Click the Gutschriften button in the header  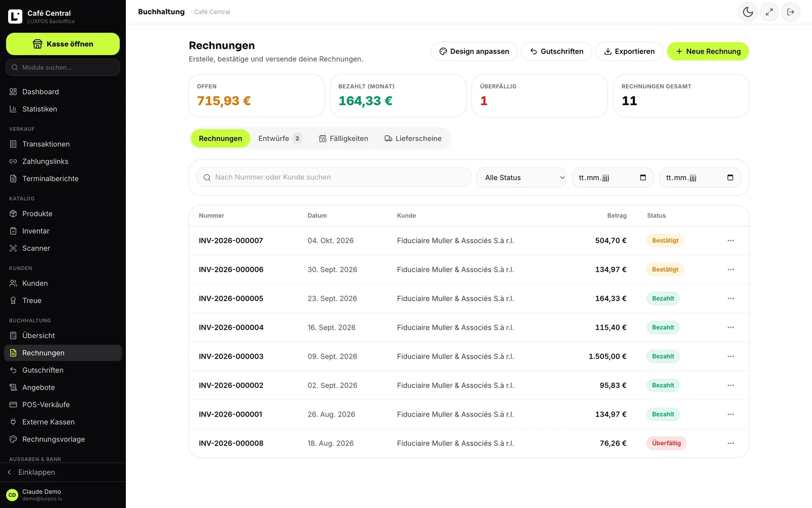(x=557, y=51)
